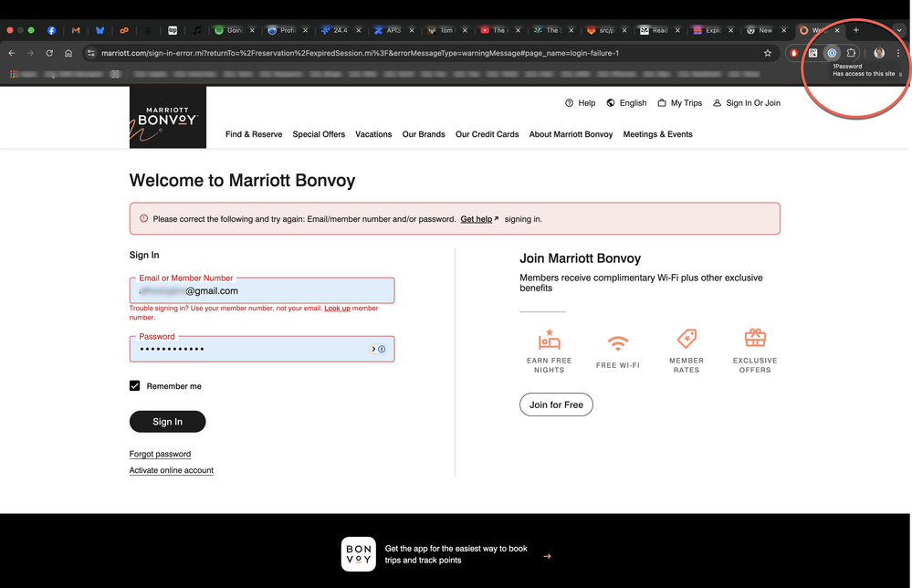
Task: Click the address bar URL
Action: 360,53
